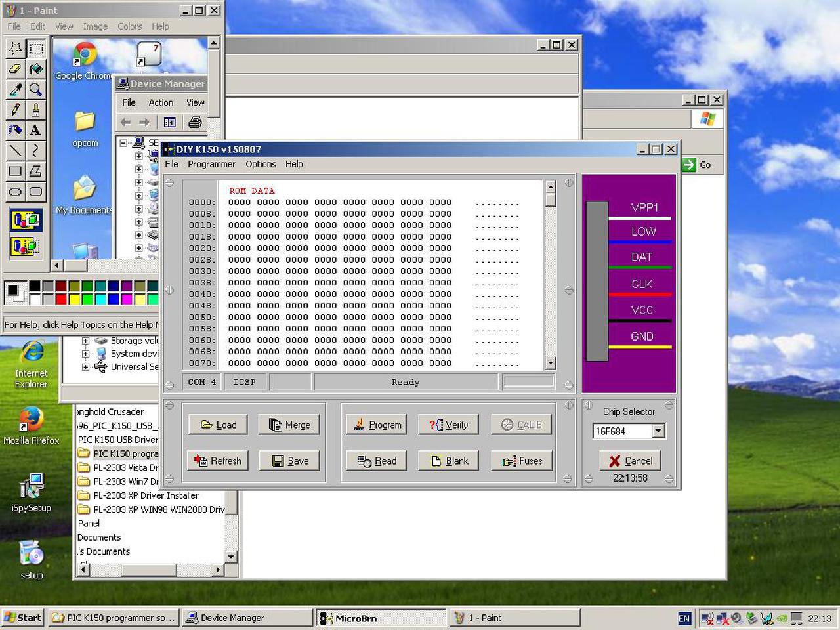
Task: Select the Pencil tool in Paint
Action: click(x=15, y=110)
